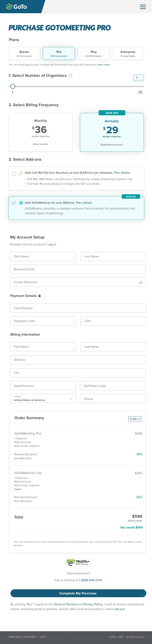Click the organizers help question mark icon

[x=71, y=75]
